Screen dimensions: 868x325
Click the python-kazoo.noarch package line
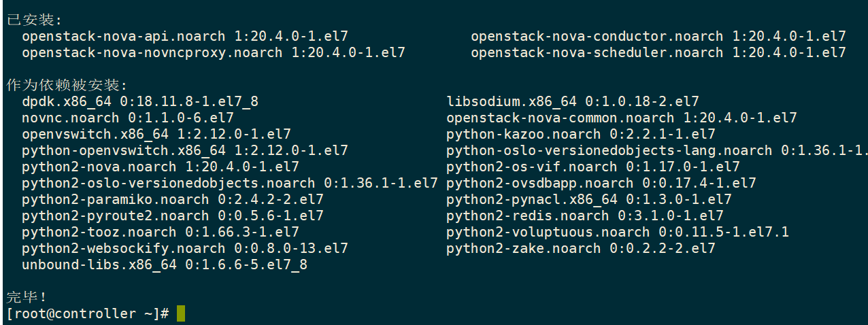pyautogui.click(x=581, y=134)
